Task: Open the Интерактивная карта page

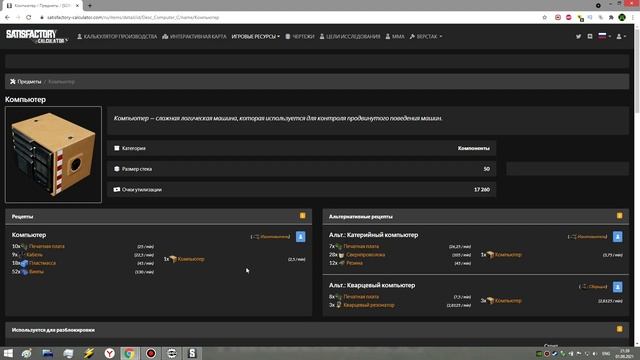Action: pyautogui.click(x=194, y=36)
